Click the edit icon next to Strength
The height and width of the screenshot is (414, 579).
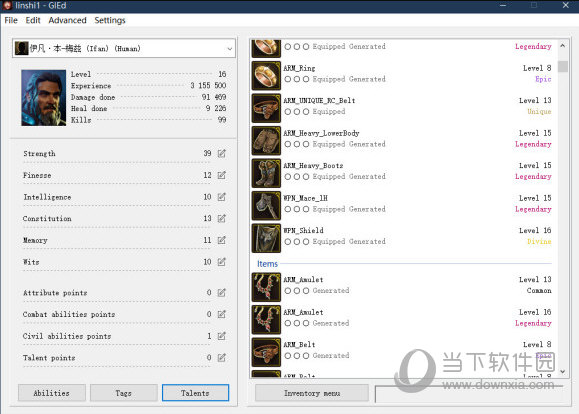click(222, 153)
